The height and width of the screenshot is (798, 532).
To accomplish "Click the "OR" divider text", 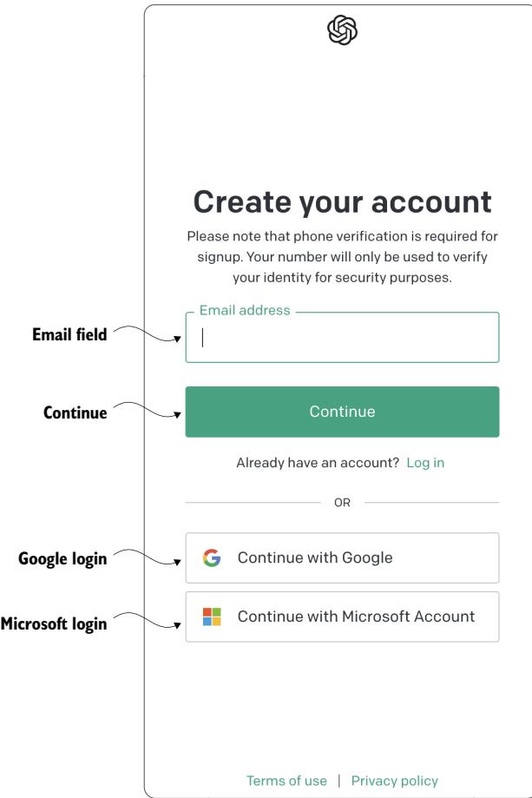I will tap(342, 503).
